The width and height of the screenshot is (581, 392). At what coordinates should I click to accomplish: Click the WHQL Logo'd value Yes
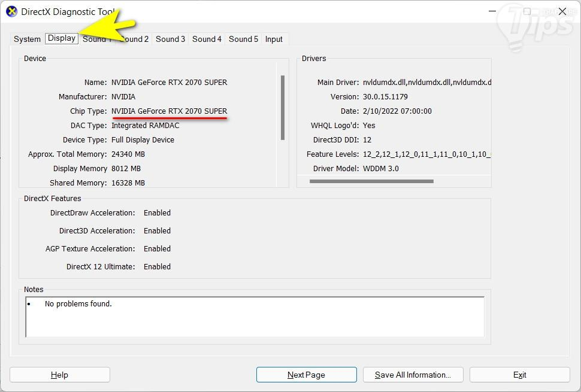[x=369, y=126]
